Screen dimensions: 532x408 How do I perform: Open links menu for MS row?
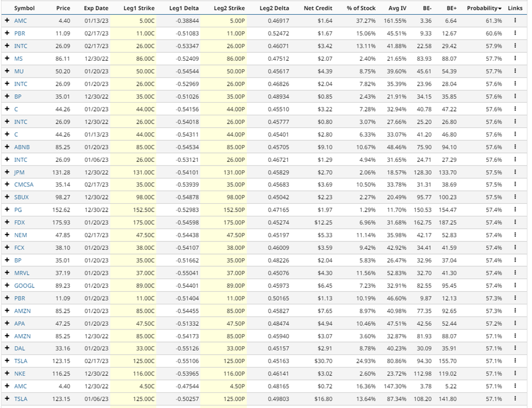(x=515, y=58)
